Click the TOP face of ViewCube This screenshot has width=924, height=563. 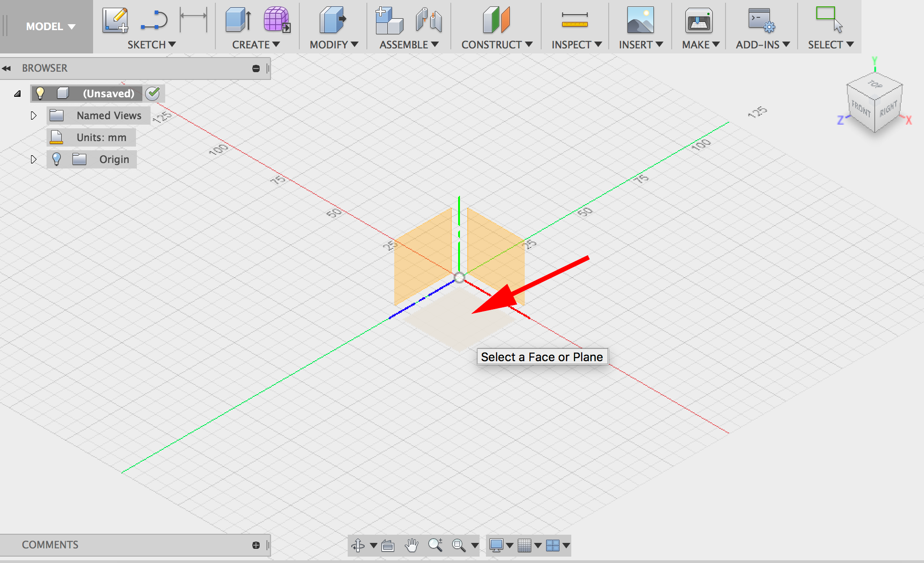[x=875, y=85]
